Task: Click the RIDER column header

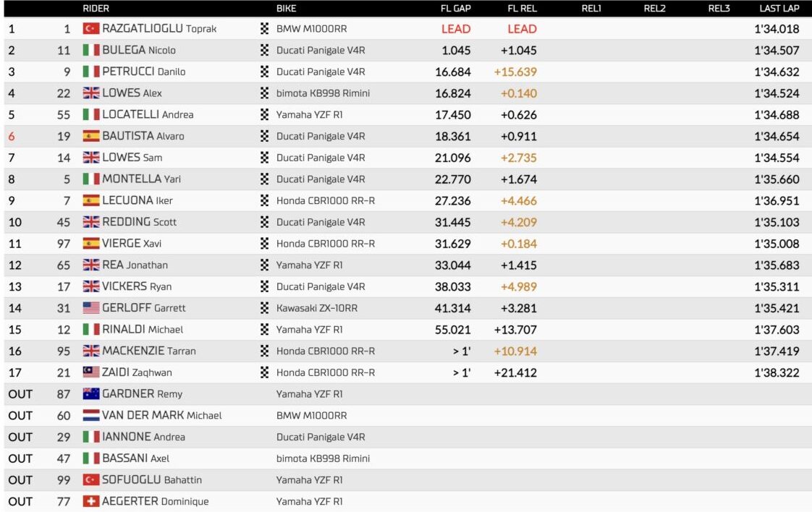Action: (x=96, y=9)
